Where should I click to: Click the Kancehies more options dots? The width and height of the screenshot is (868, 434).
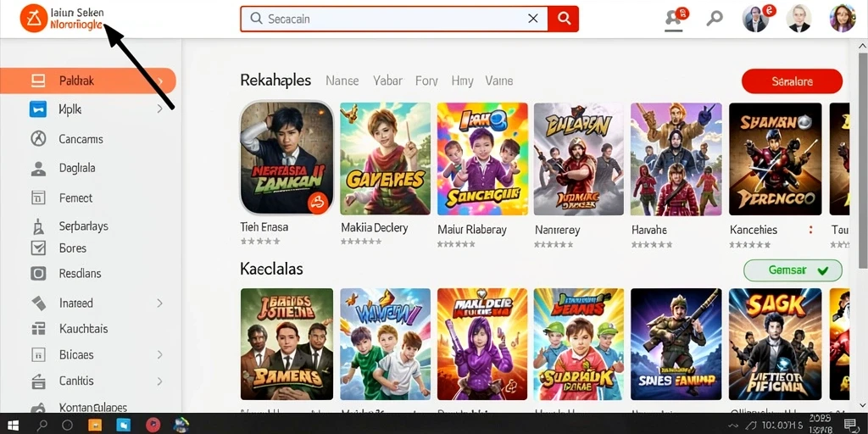coord(810,230)
